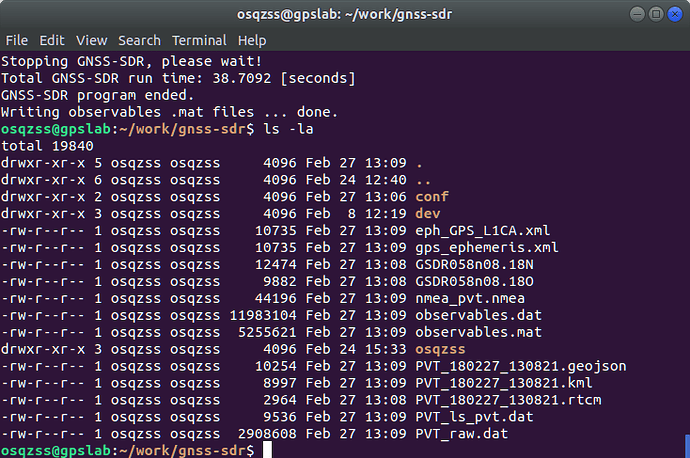Click the 'ls -la' command text

point(288,129)
